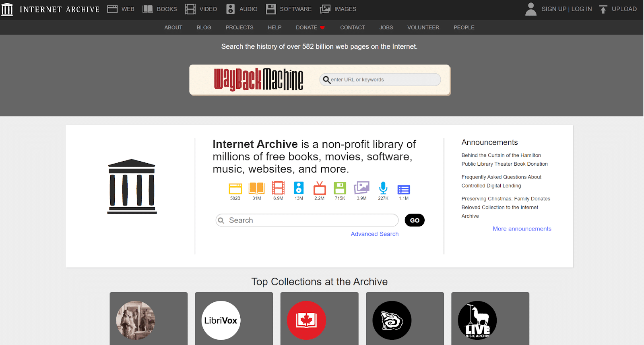The width and height of the screenshot is (644, 345).
Task: Focus the Wayback URL or keywords field
Action: pyautogui.click(x=380, y=79)
